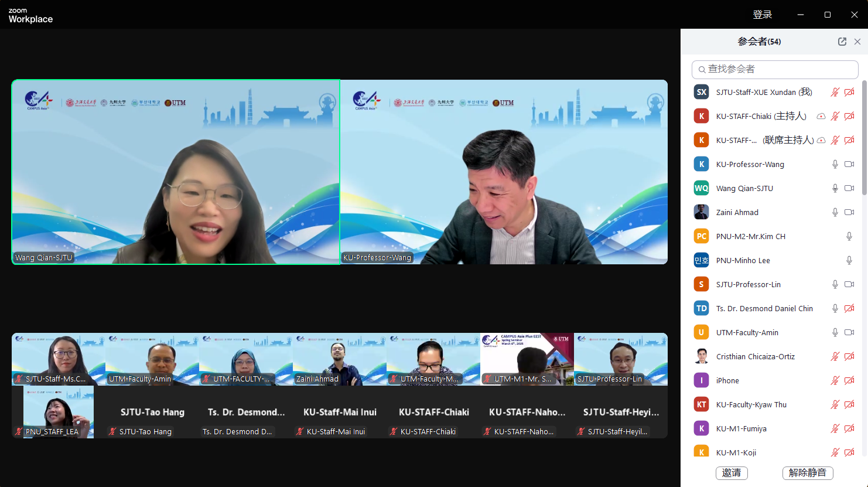Click muted mic icon for Cristhian Chicaiza-Ortiz
Screen dimensions: 868x487
[835, 357]
